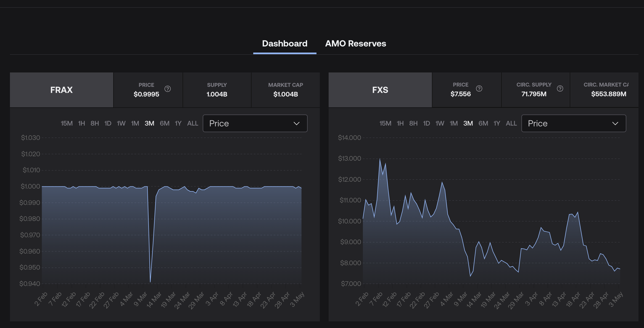Switch to the Dashboard tab
The image size is (644, 328).
285,43
